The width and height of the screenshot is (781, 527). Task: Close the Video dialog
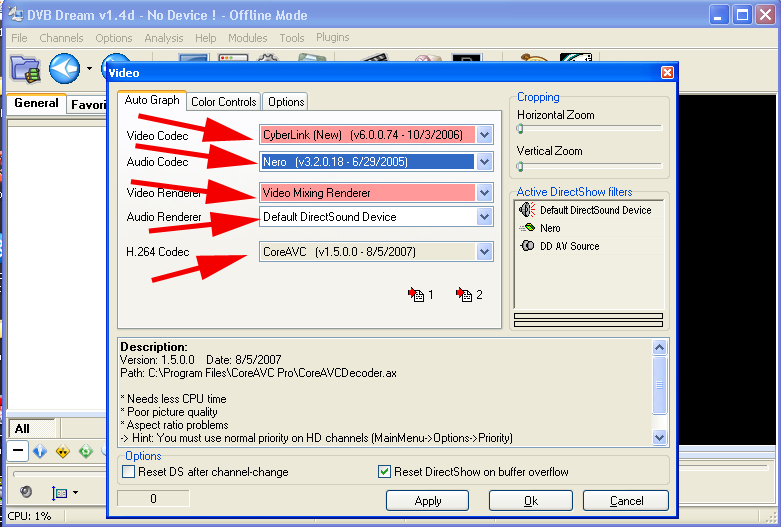[x=667, y=73]
